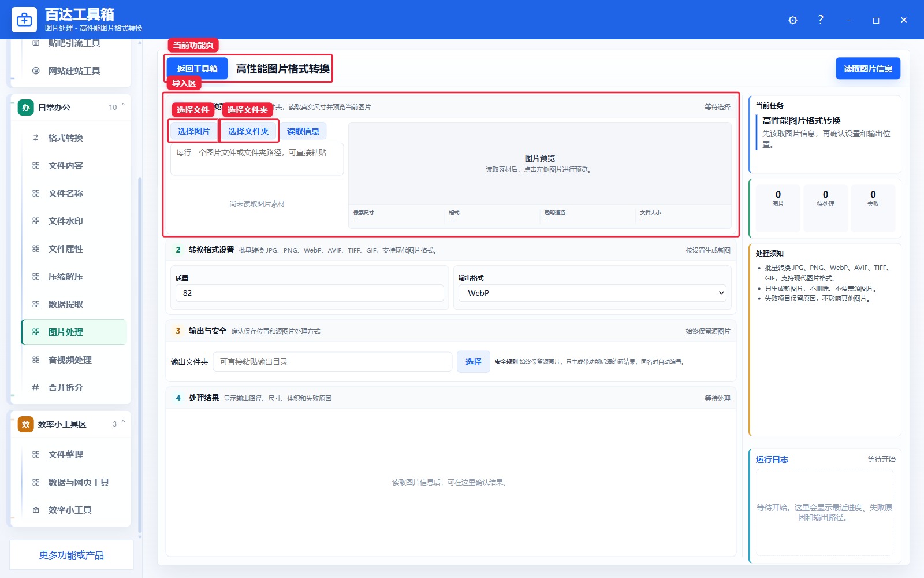
Task: Click the grid icon beside 音视频处理
Action: (36, 360)
